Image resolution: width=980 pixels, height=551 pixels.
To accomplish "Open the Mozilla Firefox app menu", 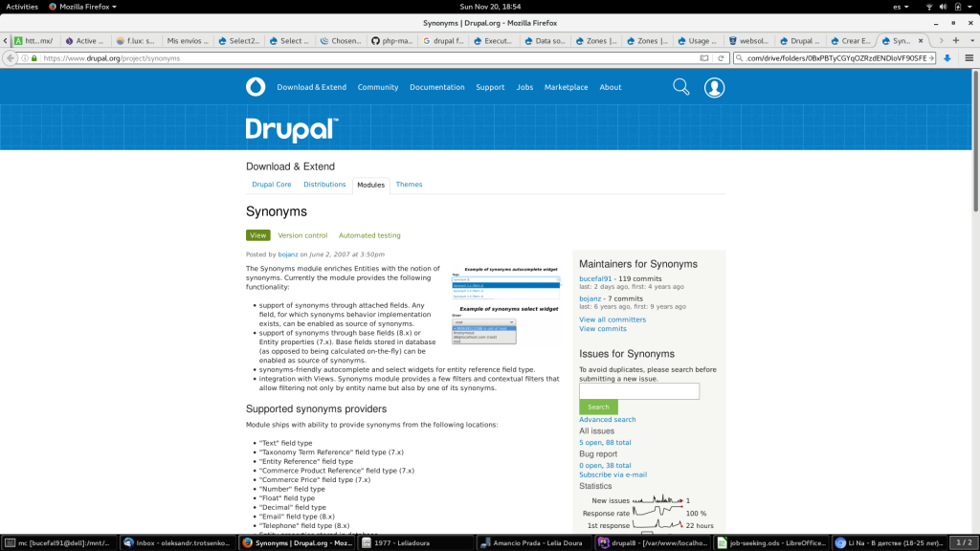I will pyautogui.click(x=82, y=7).
